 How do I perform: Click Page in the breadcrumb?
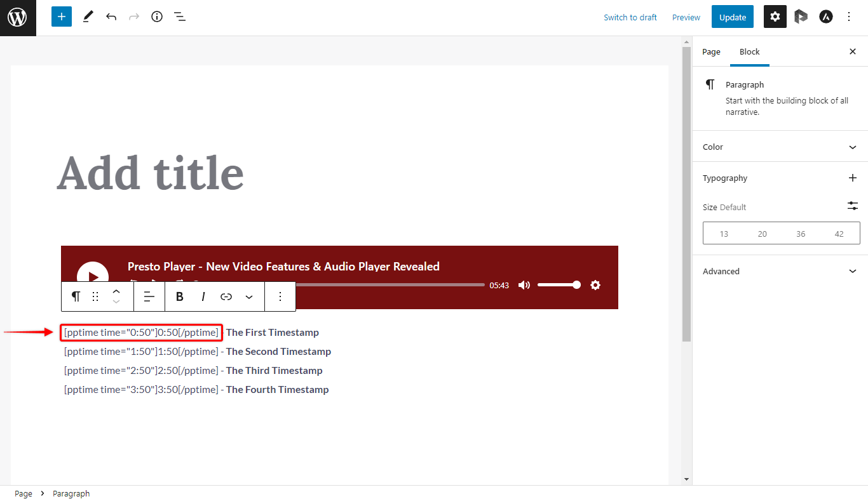click(24, 493)
